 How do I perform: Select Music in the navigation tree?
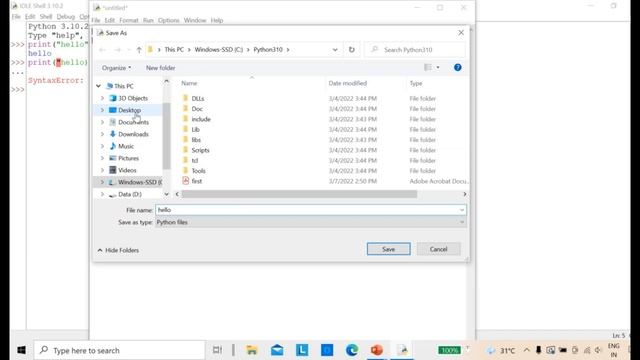coord(126,146)
